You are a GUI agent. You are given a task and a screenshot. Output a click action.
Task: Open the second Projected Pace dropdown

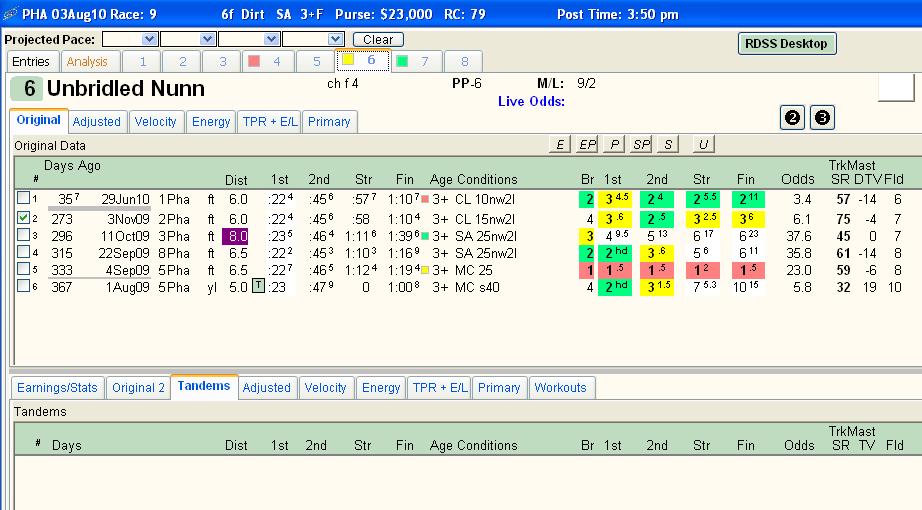(x=207, y=39)
